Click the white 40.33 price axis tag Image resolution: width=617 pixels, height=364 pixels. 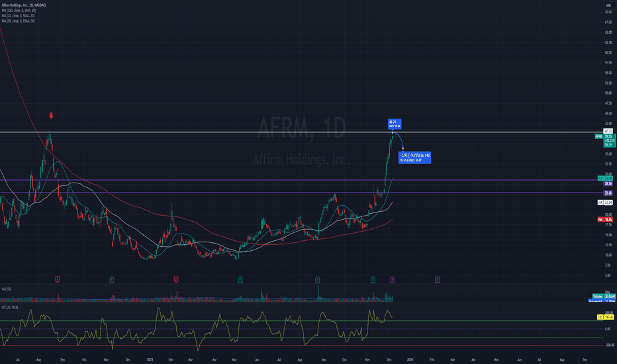(x=608, y=131)
